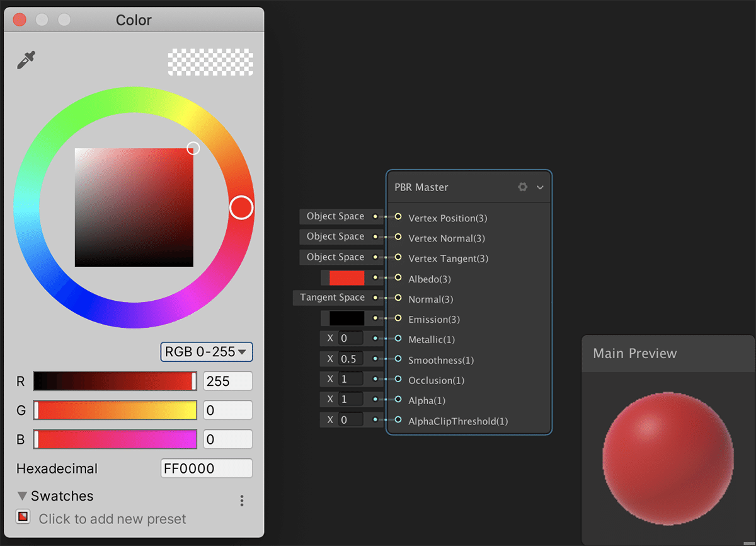Click the Metallic(1) input port
This screenshot has width=756, height=546.
point(398,338)
